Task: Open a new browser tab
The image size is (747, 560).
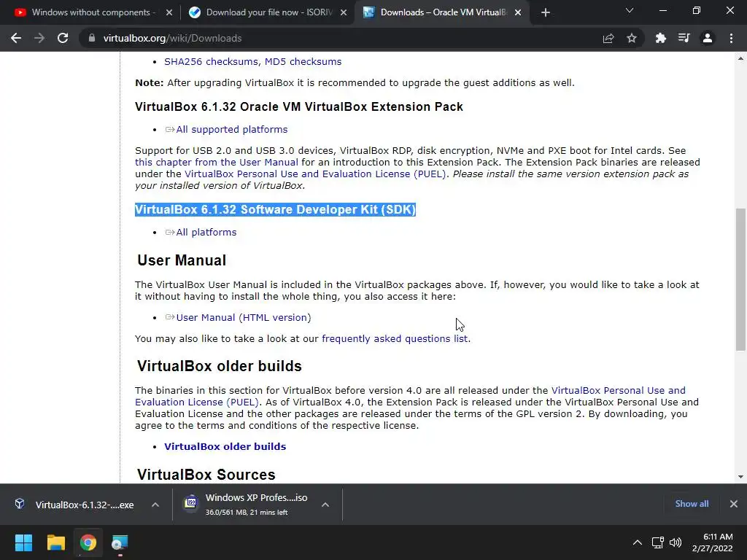Action: point(546,13)
